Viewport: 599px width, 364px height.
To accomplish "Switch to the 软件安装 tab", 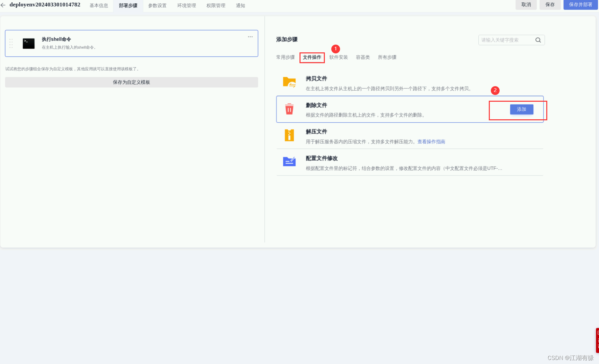I will pyautogui.click(x=338, y=57).
